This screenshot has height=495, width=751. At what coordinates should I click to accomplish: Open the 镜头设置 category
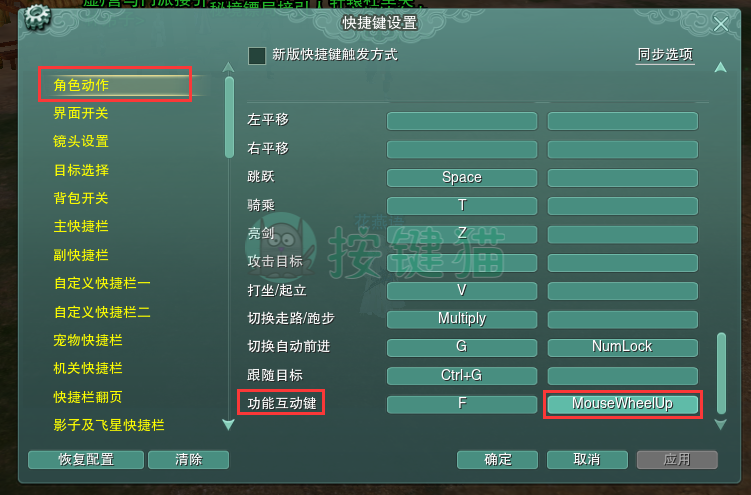81,142
